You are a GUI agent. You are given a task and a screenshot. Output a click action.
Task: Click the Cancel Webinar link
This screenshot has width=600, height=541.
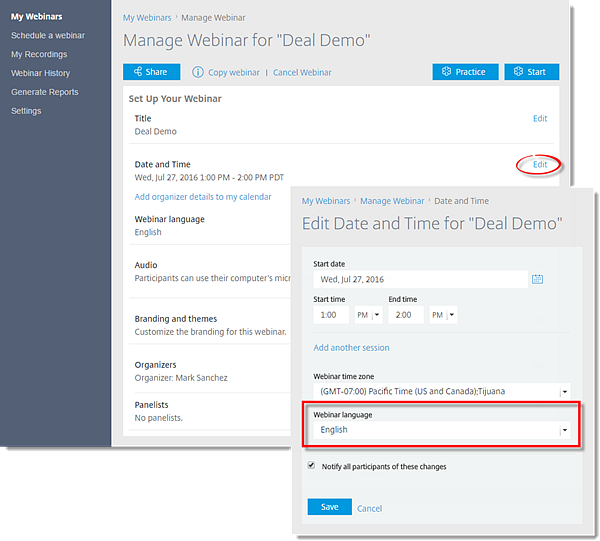tap(302, 73)
